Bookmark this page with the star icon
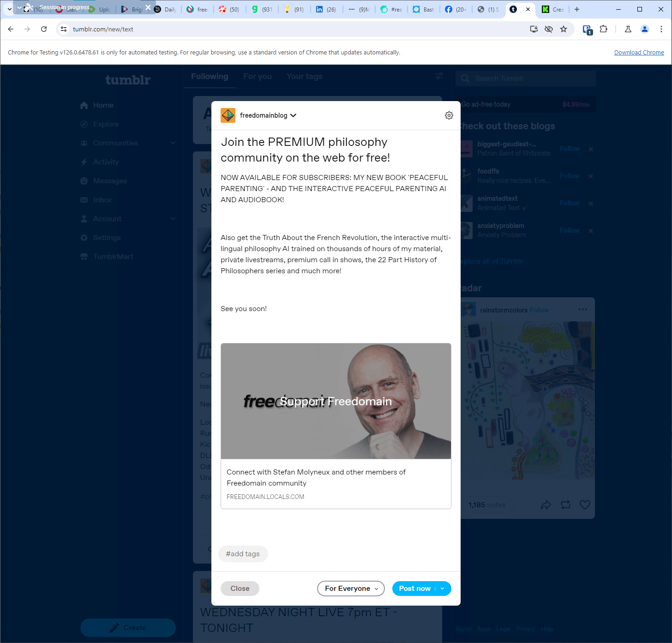The width and height of the screenshot is (672, 643). [564, 29]
